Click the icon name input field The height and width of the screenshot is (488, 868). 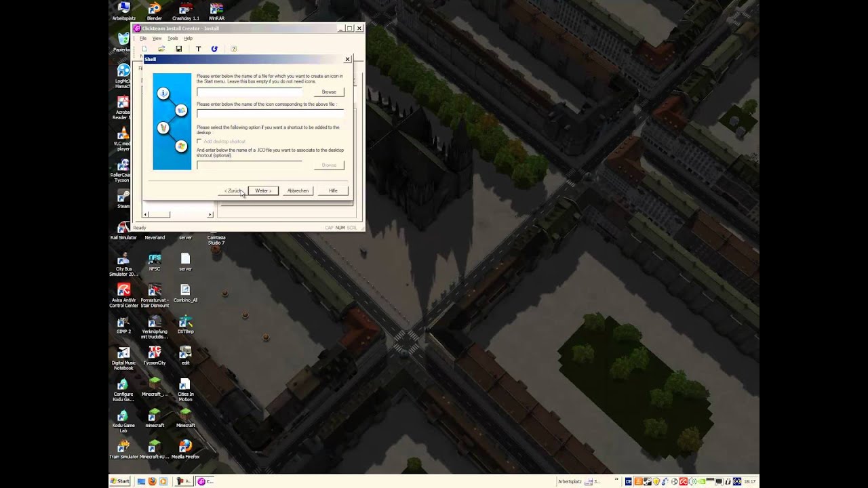(x=270, y=113)
